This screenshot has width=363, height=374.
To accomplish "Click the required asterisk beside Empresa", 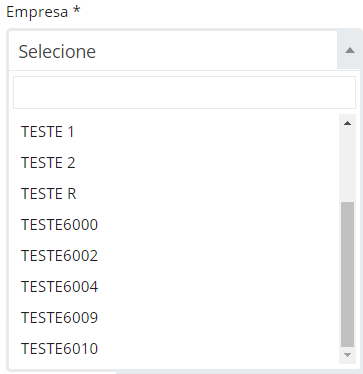I will [77, 10].
